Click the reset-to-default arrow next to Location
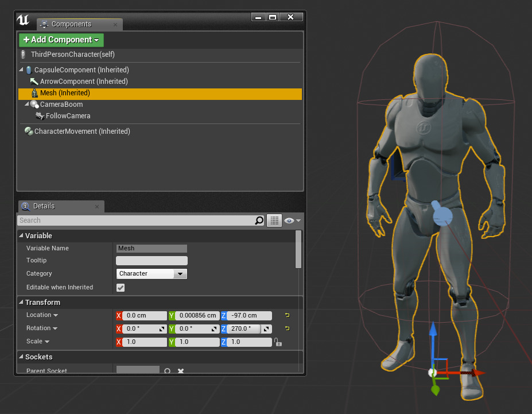Image resolution: width=532 pixels, height=414 pixels. [286, 315]
